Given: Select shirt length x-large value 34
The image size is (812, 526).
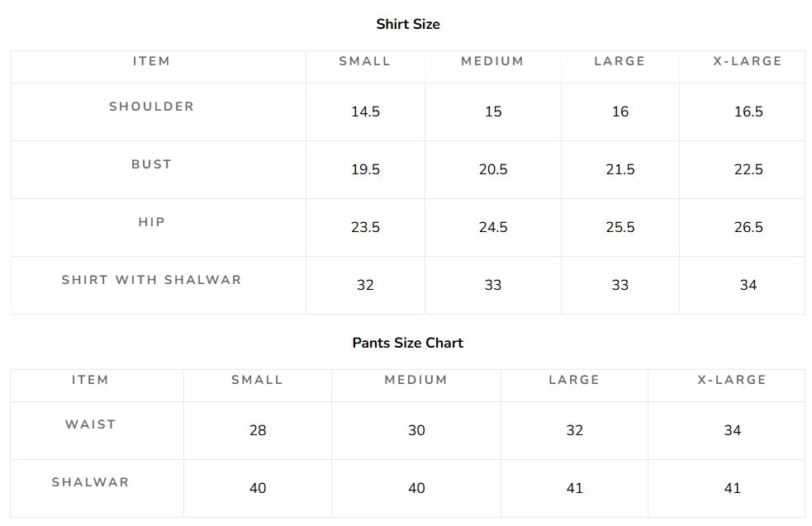Looking at the screenshot, I should click(748, 285).
